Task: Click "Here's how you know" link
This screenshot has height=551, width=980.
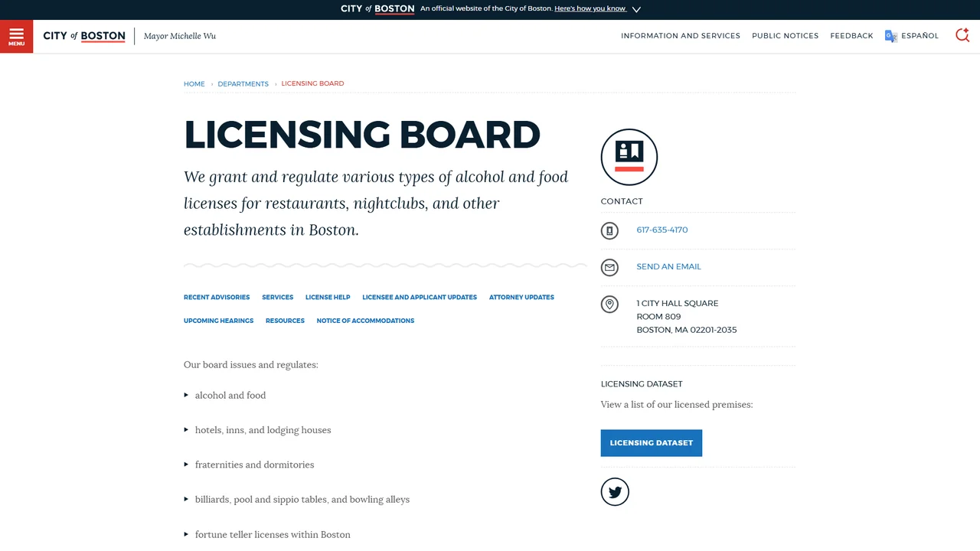Action: (x=590, y=8)
